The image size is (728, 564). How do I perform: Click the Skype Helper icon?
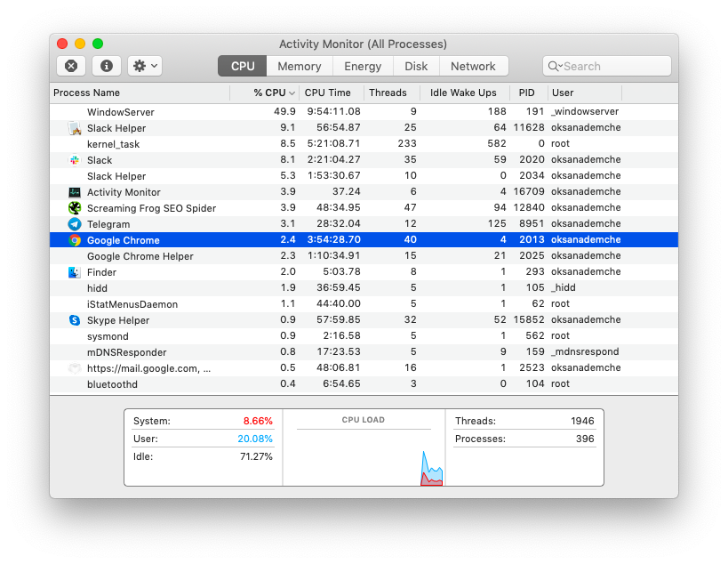pyautogui.click(x=75, y=320)
